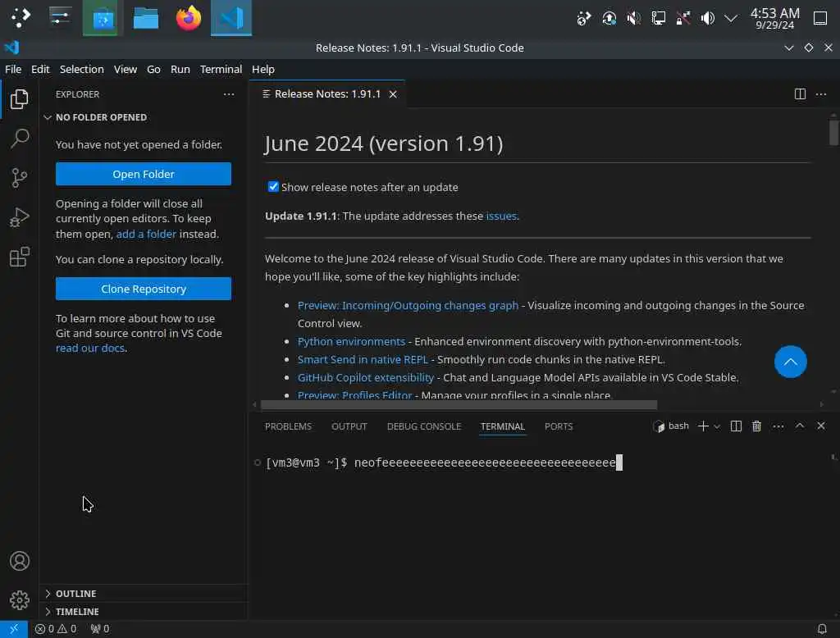Open Smart Send in native REPL link
The height and width of the screenshot is (638, 840).
(x=363, y=359)
